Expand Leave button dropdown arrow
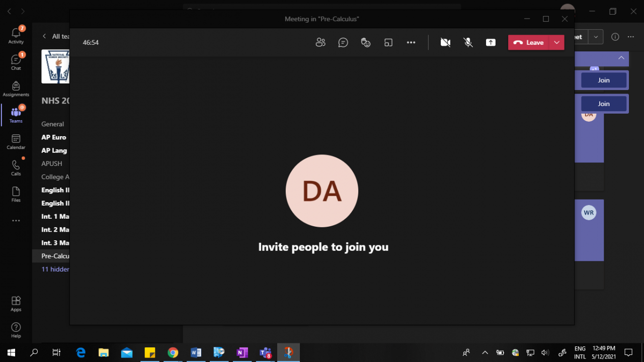The width and height of the screenshot is (644, 362). pos(556,43)
